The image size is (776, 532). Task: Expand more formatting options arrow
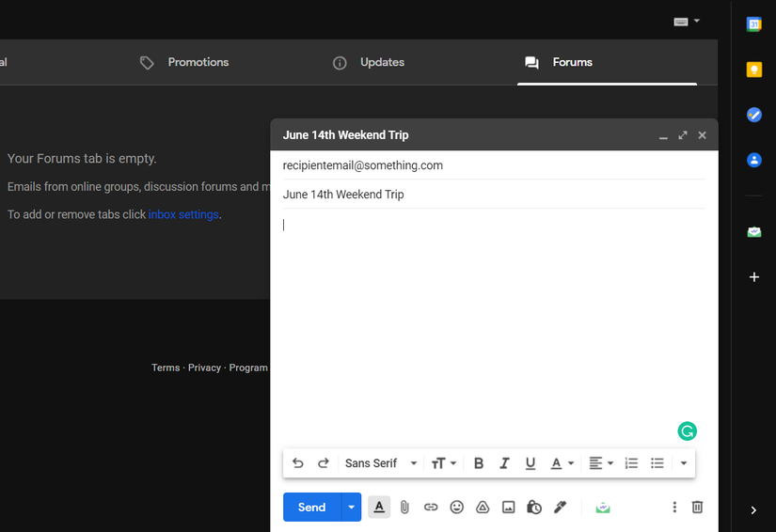tap(684, 463)
